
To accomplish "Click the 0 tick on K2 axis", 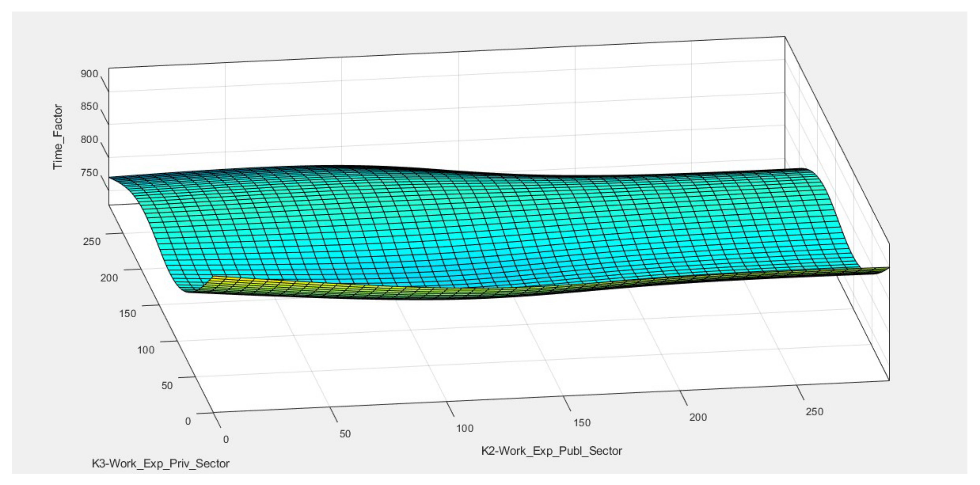I will [x=226, y=439].
